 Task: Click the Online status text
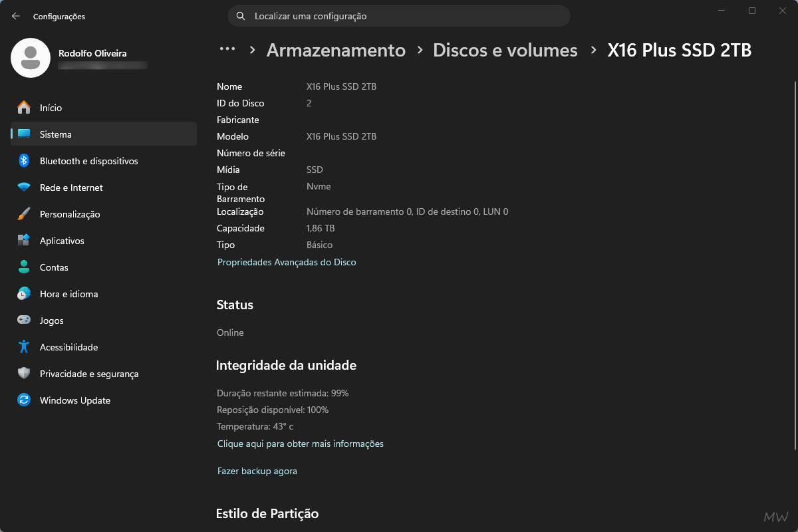230,332
